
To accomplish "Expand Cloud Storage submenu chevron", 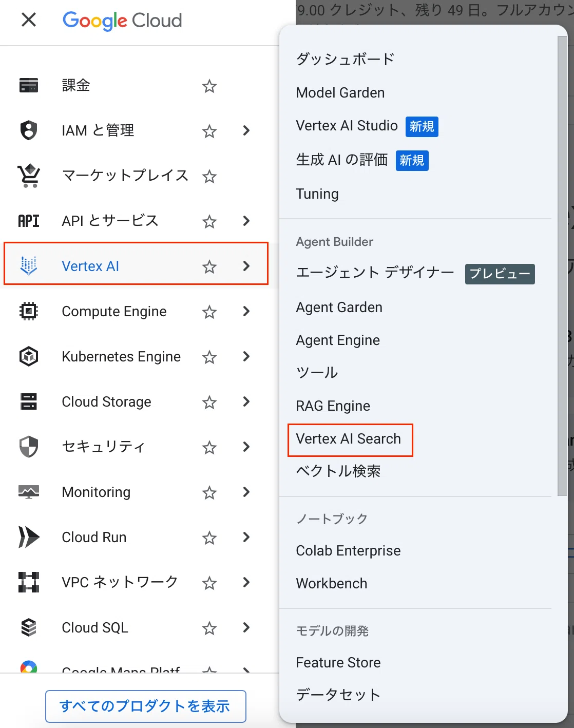I will coord(246,401).
